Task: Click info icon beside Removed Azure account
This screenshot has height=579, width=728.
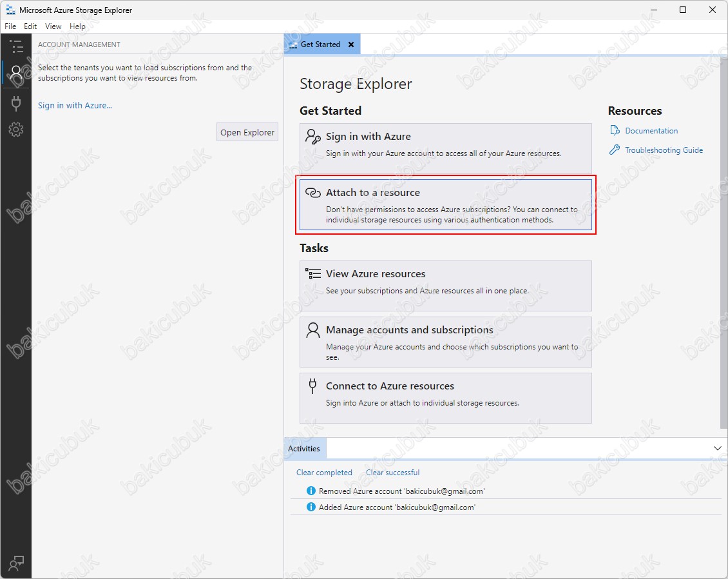Action: pos(311,491)
